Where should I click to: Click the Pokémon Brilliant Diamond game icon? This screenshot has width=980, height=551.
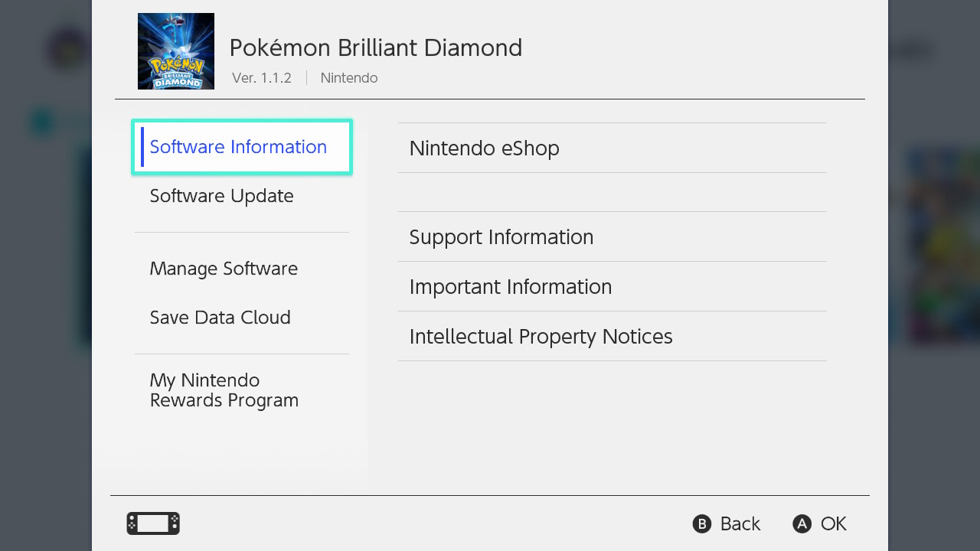pos(176,51)
